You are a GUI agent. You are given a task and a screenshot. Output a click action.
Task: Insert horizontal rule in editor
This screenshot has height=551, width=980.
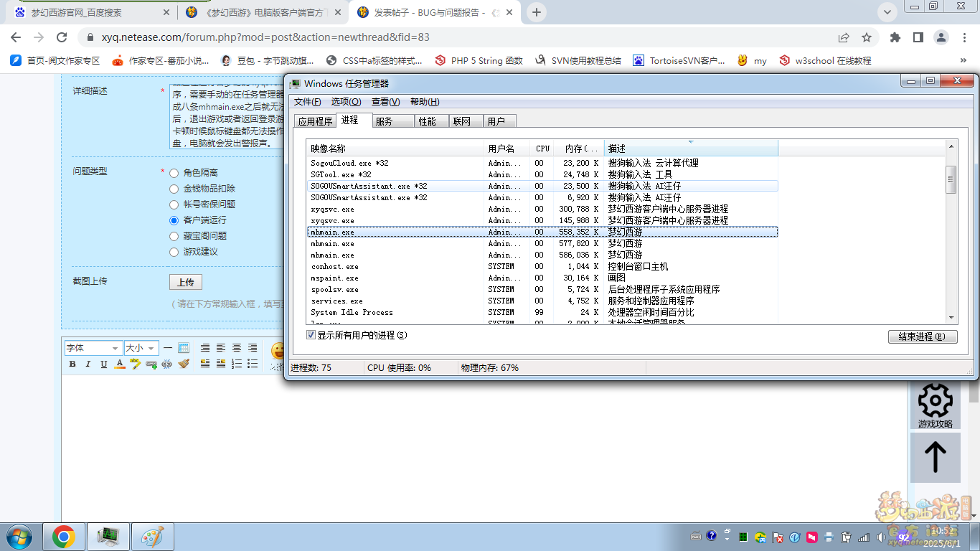pos(168,348)
